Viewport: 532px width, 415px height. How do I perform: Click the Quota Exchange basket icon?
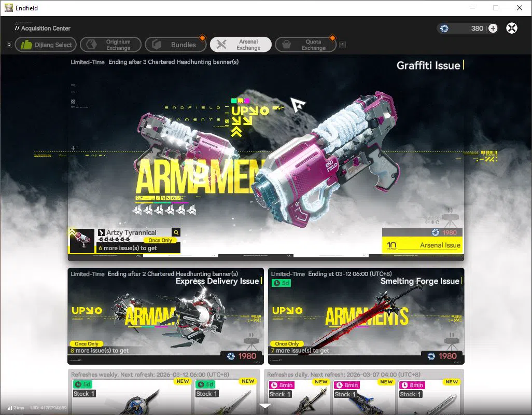[x=286, y=45]
